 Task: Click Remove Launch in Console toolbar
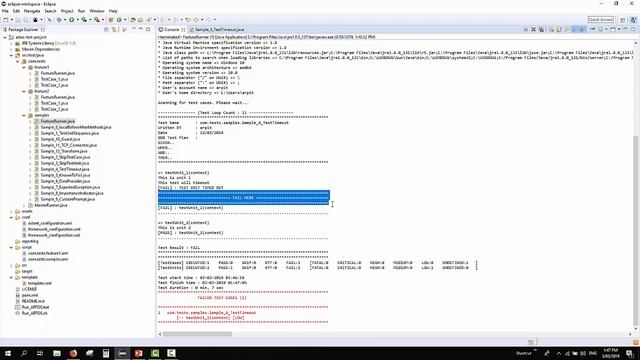click(533, 29)
